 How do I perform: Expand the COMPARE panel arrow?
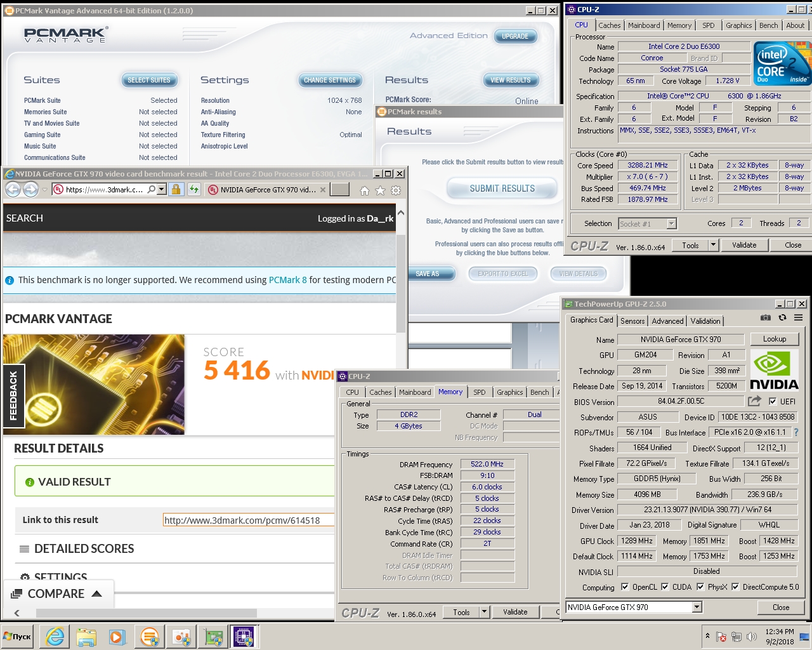coord(96,594)
